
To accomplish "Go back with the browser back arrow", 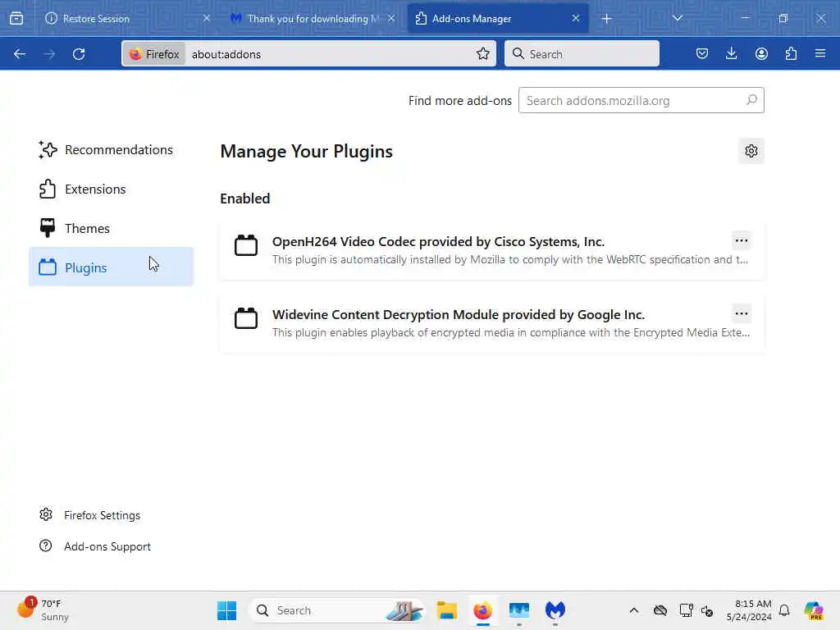I will tap(20, 54).
